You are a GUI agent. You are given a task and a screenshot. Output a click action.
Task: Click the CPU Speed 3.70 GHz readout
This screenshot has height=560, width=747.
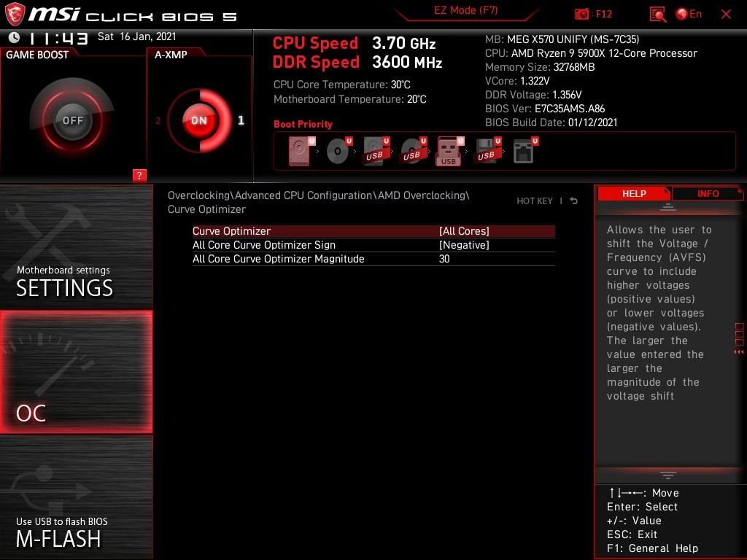pyautogui.click(x=354, y=43)
